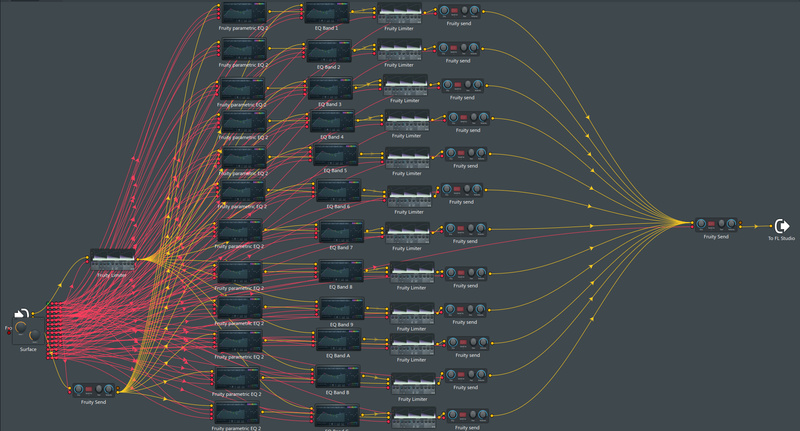This screenshot has width=800, height=431.
Task: Open the EQ Band 2 node
Action: tap(330, 52)
